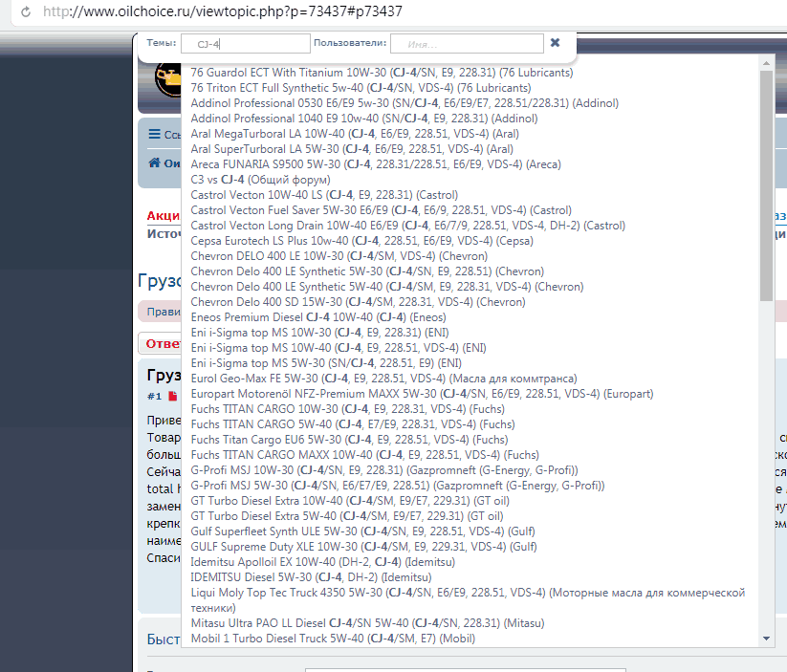This screenshot has width=787, height=672.
Task: Select Addinol Professional 0530 E6/E9 5w-30 result
Action: point(404,103)
